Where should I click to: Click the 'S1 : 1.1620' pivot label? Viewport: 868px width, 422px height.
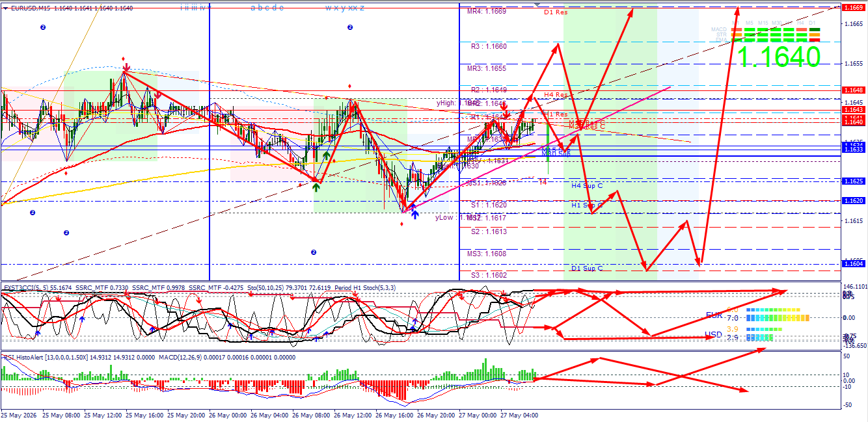click(489, 205)
